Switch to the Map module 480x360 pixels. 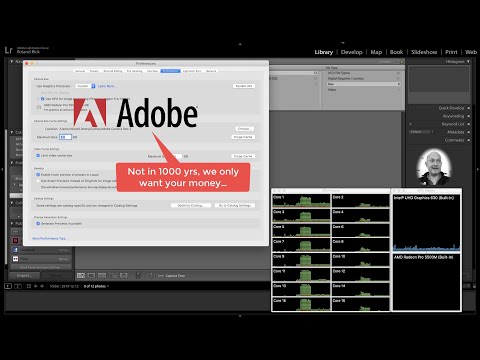point(376,52)
